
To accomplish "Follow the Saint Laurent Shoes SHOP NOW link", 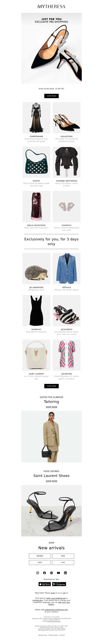I will [51, 481].
